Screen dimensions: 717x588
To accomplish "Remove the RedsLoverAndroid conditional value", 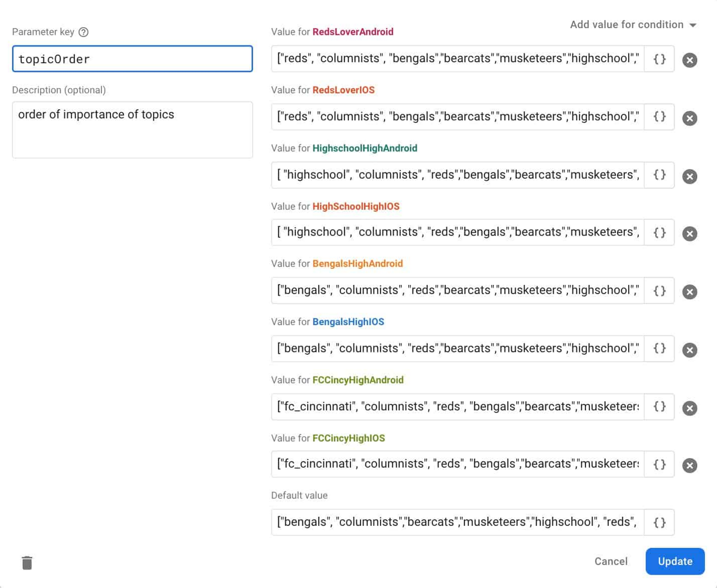I will 689,60.
